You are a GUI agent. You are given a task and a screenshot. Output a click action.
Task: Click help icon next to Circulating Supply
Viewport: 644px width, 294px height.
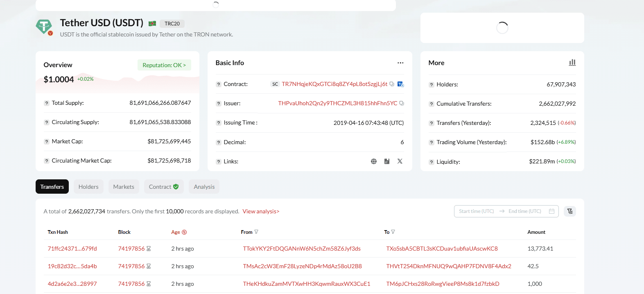pyautogui.click(x=47, y=122)
